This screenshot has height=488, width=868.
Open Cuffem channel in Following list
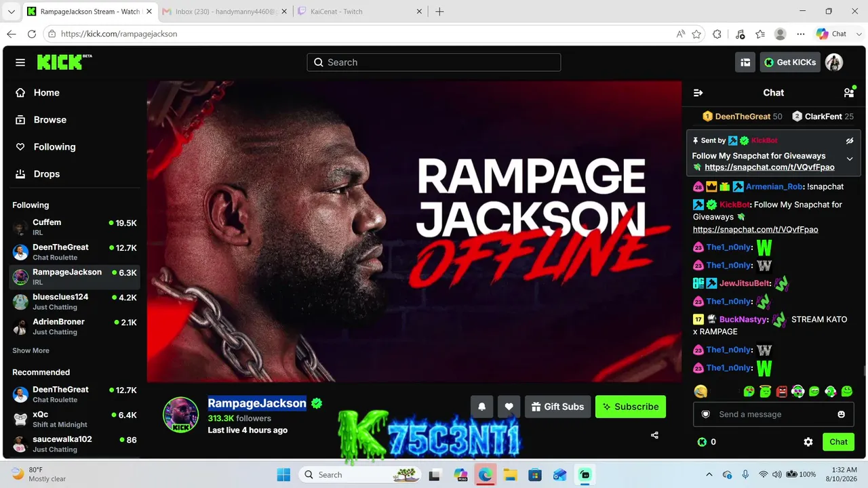[x=75, y=227]
